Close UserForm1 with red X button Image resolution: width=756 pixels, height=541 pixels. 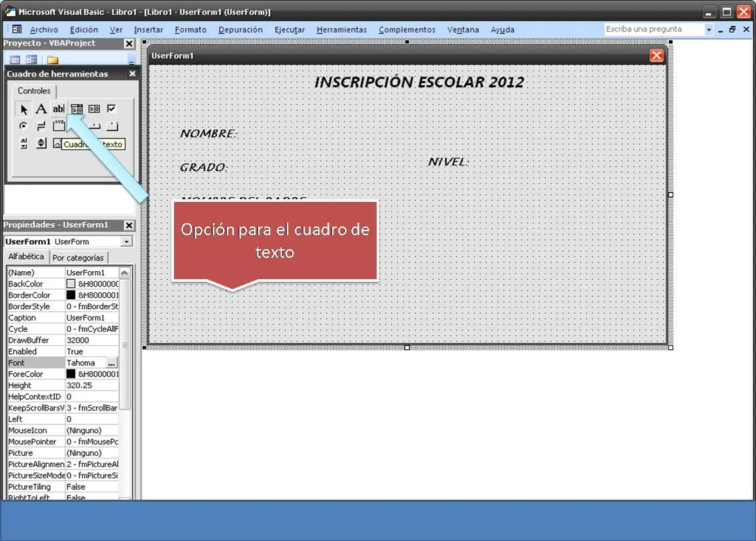(x=656, y=55)
